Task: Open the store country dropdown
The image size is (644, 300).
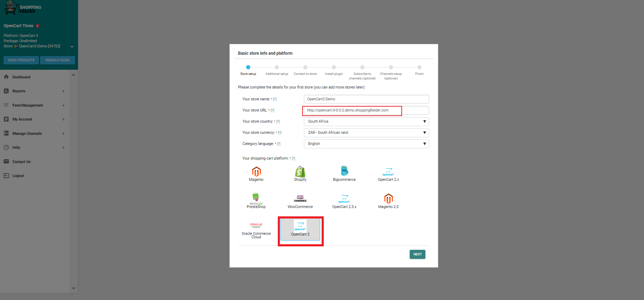Action: (366, 122)
